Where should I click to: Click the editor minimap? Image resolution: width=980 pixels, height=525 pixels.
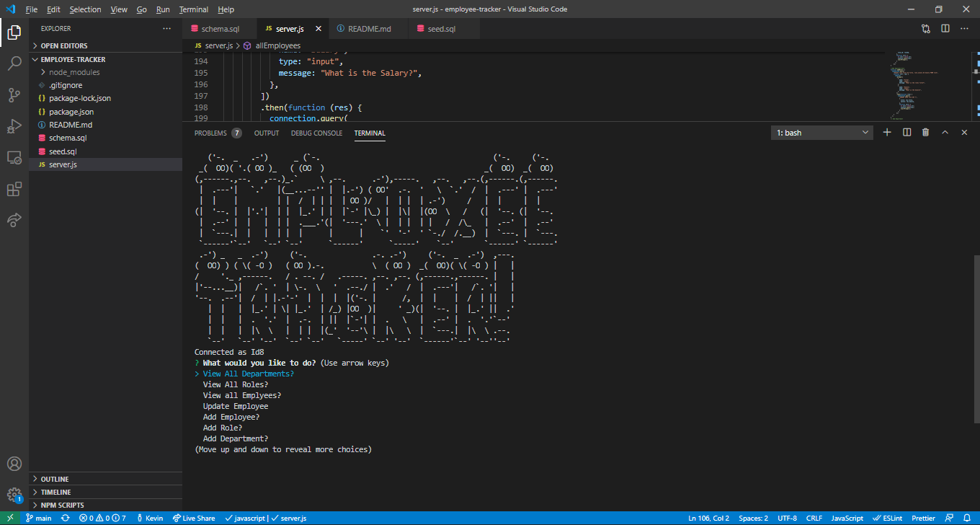pos(930,87)
